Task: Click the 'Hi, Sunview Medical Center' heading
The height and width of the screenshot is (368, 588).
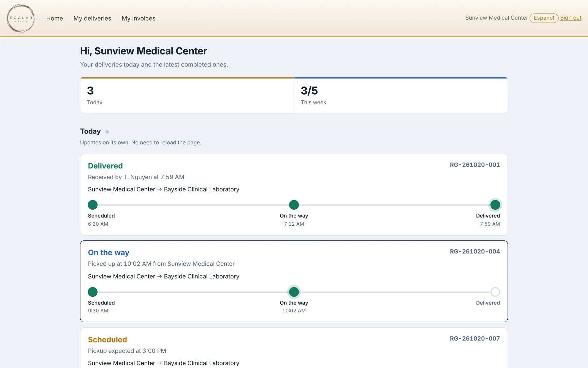Action: click(x=143, y=51)
